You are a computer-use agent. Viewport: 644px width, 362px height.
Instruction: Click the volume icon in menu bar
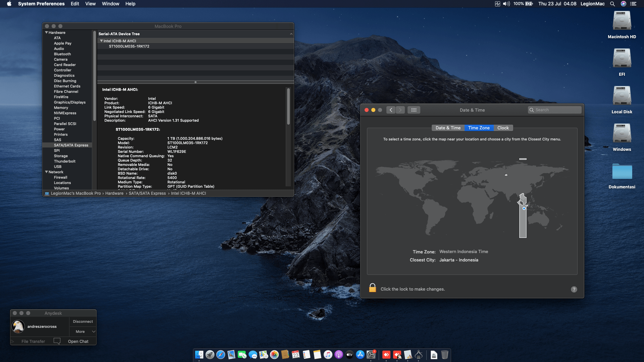click(x=506, y=4)
